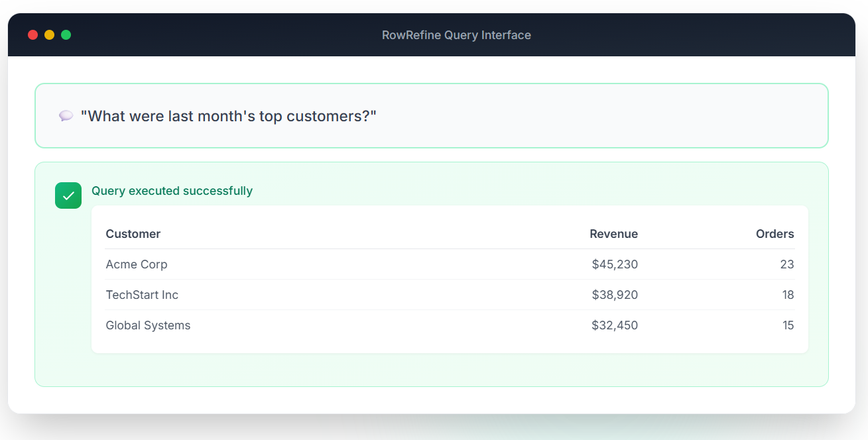Sort by the Revenue column header
The height and width of the screenshot is (440, 868).
tap(613, 234)
